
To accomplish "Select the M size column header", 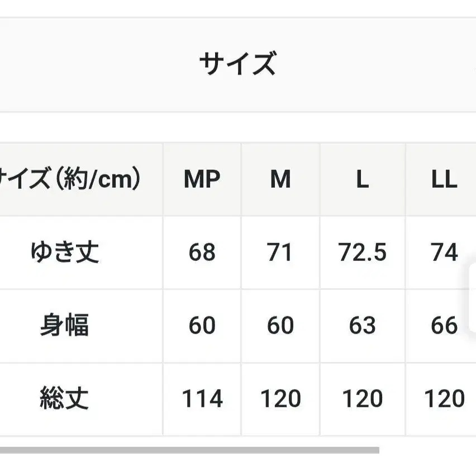I will 280,179.
